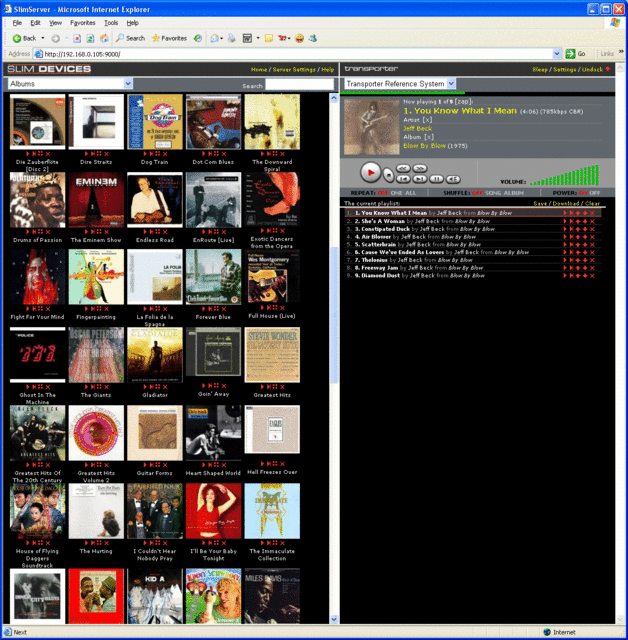Viewport: 628px width, 640px height.
Task: Move Air Blower up in the playlist
Action: tap(578, 237)
